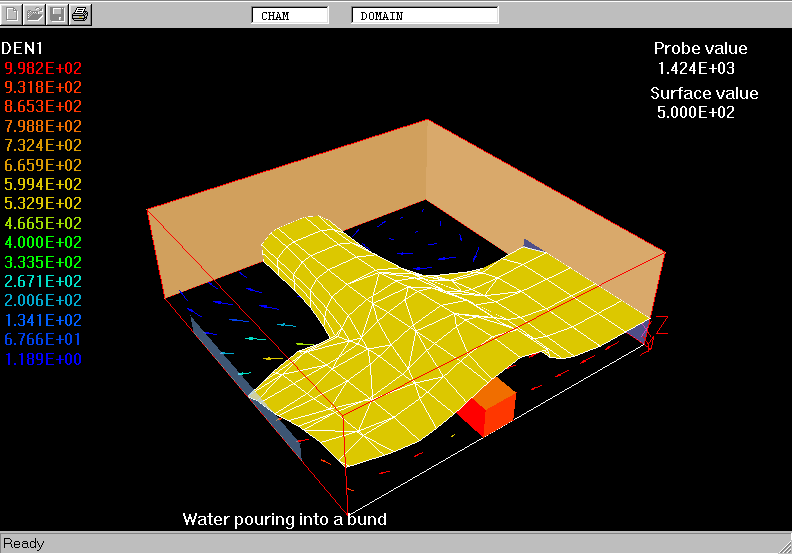Click the Save floppy disk icon
Image resolution: width=792 pixels, height=554 pixels.
point(57,14)
